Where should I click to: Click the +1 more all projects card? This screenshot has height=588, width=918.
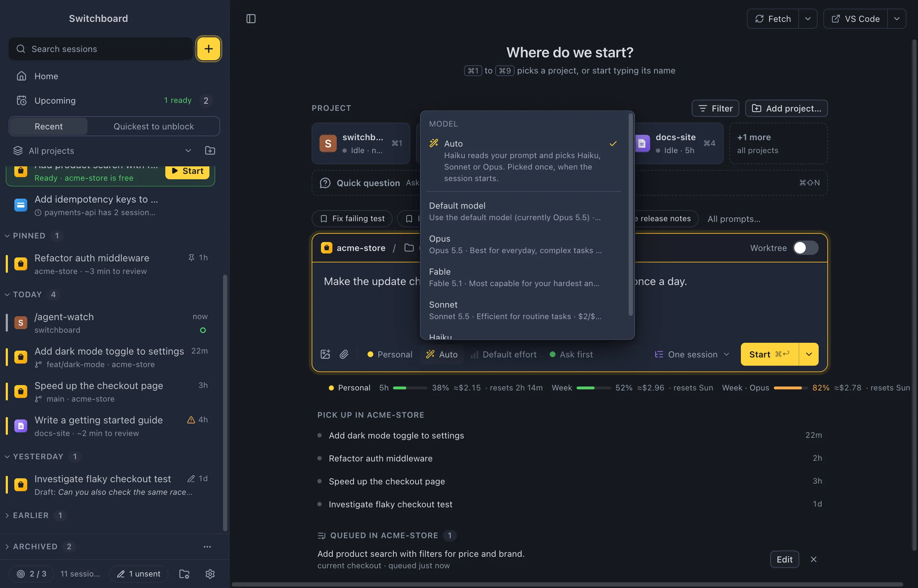coord(778,143)
